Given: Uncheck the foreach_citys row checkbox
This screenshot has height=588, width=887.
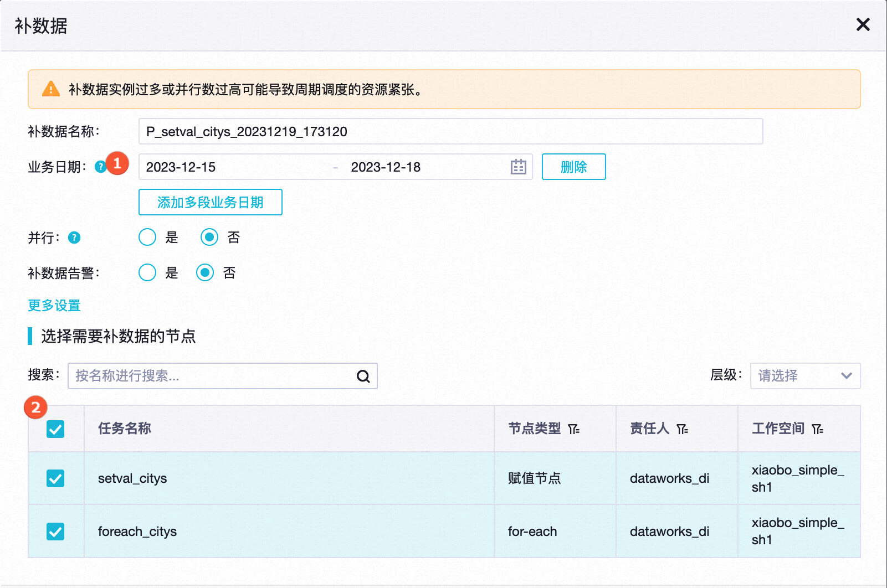Looking at the screenshot, I should coord(55,532).
